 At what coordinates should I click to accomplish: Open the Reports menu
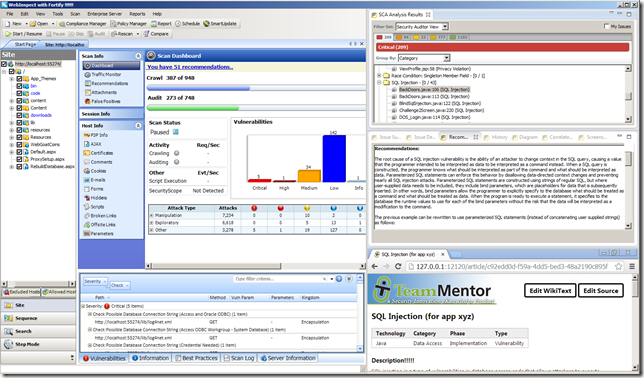137,14
